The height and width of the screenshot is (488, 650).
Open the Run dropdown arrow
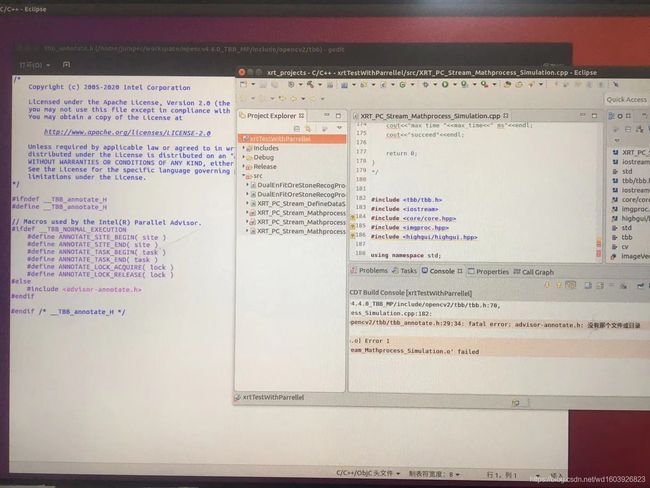coord(455,85)
